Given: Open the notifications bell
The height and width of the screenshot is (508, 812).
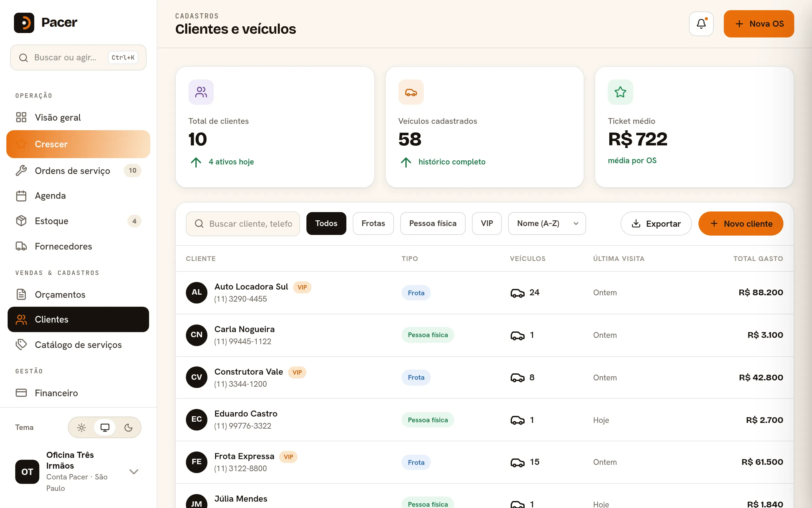Looking at the screenshot, I should [x=701, y=23].
